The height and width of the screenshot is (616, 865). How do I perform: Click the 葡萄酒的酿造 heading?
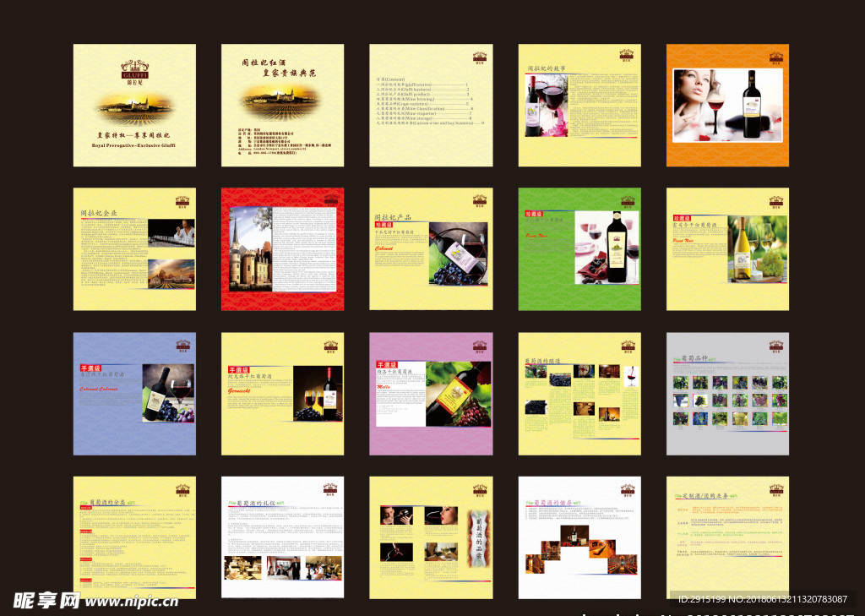pos(543,361)
